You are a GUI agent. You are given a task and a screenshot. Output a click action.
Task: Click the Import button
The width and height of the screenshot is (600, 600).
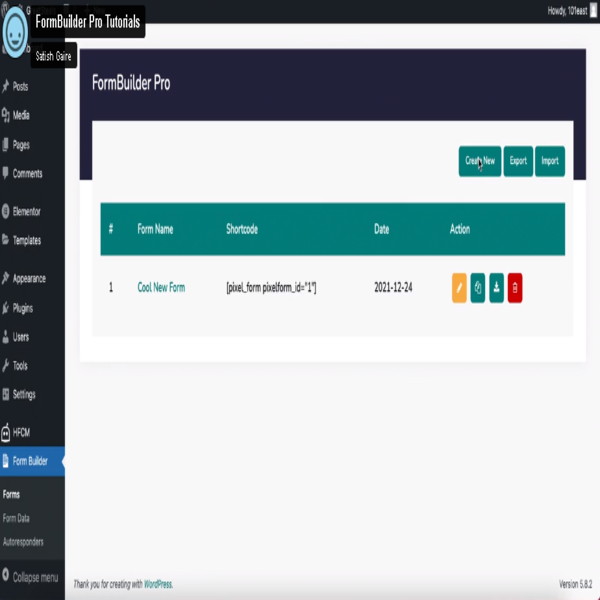coord(549,161)
